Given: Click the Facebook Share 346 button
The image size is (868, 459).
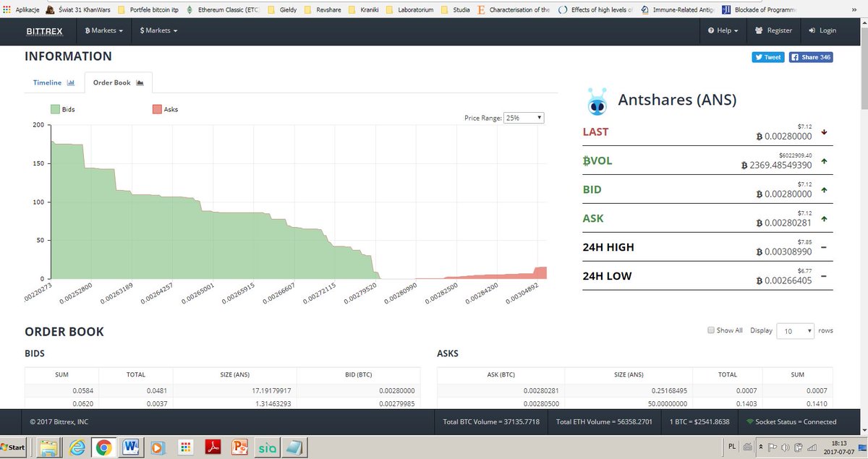Looking at the screenshot, I should 810,57.
